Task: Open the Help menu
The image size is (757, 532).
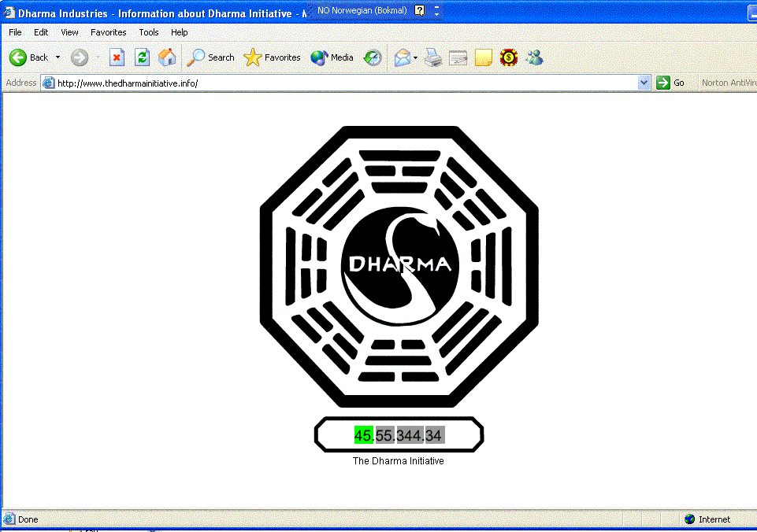Action: click(179, 32)
